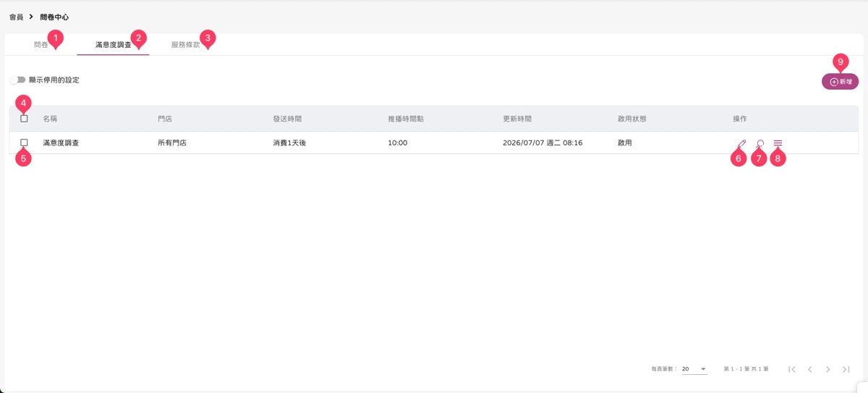Click the 更新時間 column header

coord(517,119)
